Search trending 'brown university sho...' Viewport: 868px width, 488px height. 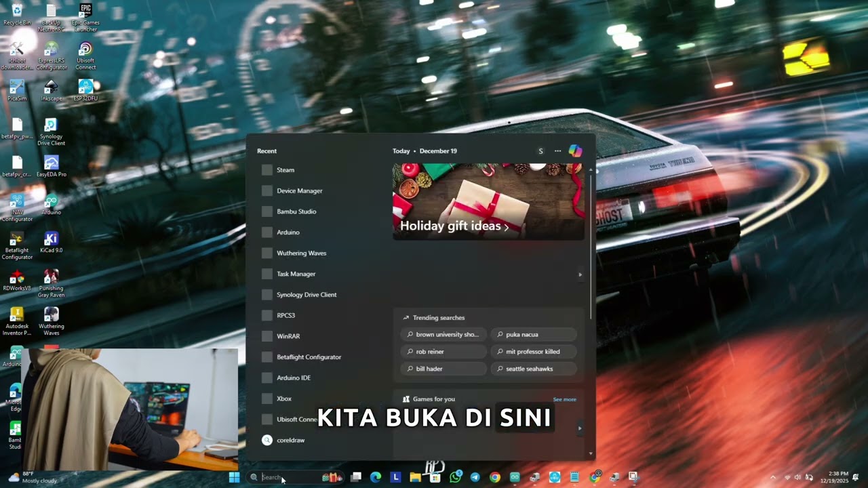point(443,335)
